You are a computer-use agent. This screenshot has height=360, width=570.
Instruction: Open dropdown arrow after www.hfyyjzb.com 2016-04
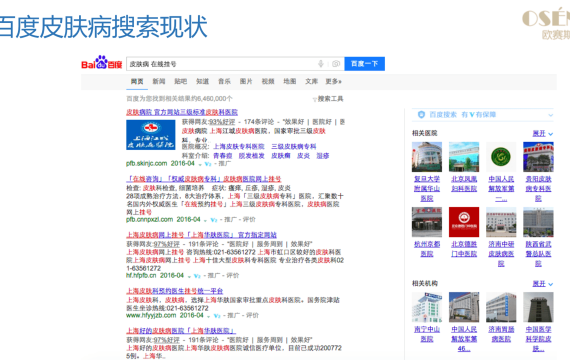pos(209,316)
